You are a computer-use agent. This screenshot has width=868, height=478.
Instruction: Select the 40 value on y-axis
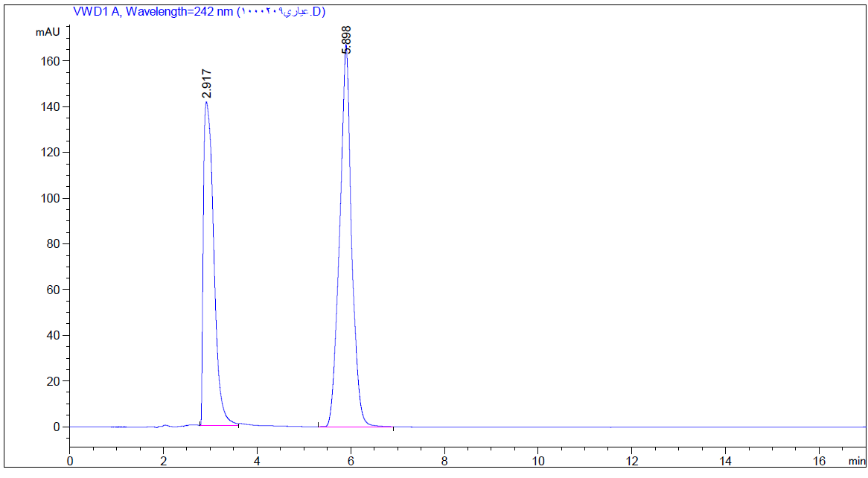[52, 335]
